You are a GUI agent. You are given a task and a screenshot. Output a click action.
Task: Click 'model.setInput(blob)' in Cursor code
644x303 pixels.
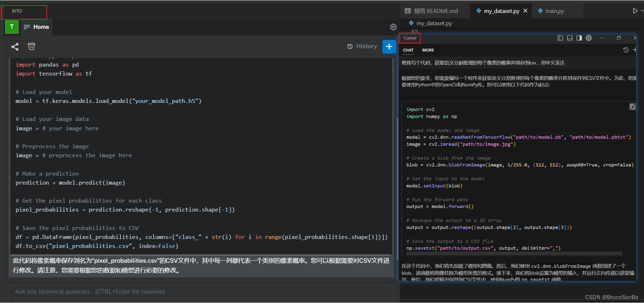click(434, 186)
